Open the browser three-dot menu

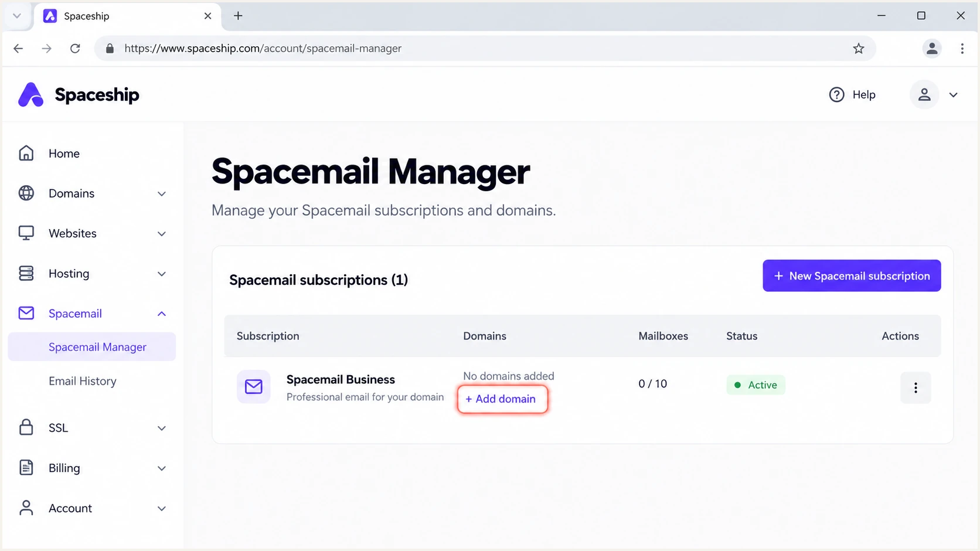[962, 49]
